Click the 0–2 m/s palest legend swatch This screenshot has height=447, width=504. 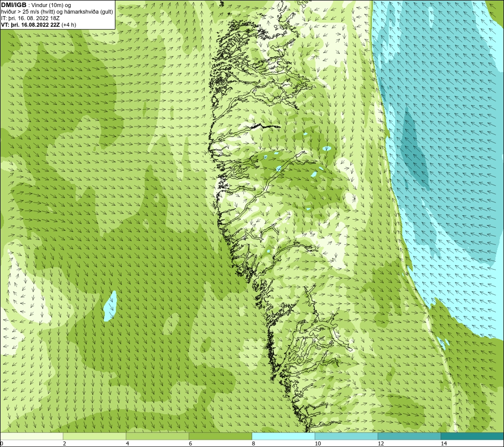[31, 436]
